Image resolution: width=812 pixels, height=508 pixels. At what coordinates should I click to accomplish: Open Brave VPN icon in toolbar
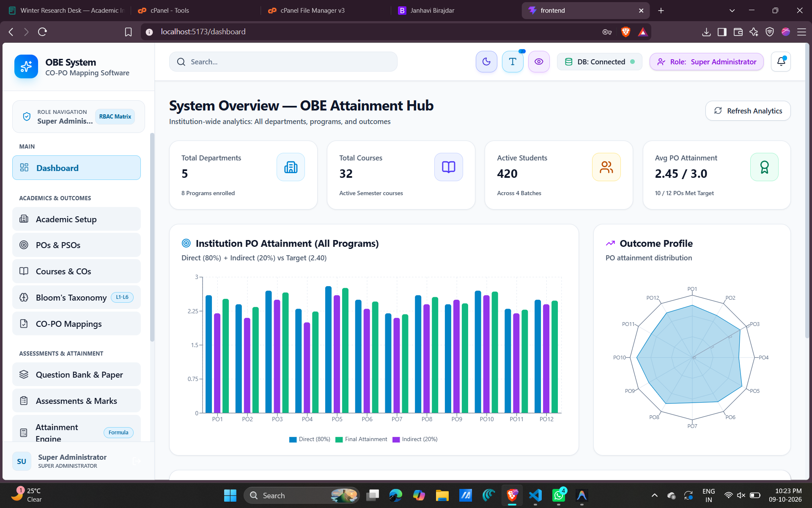[x=770, y=32]
